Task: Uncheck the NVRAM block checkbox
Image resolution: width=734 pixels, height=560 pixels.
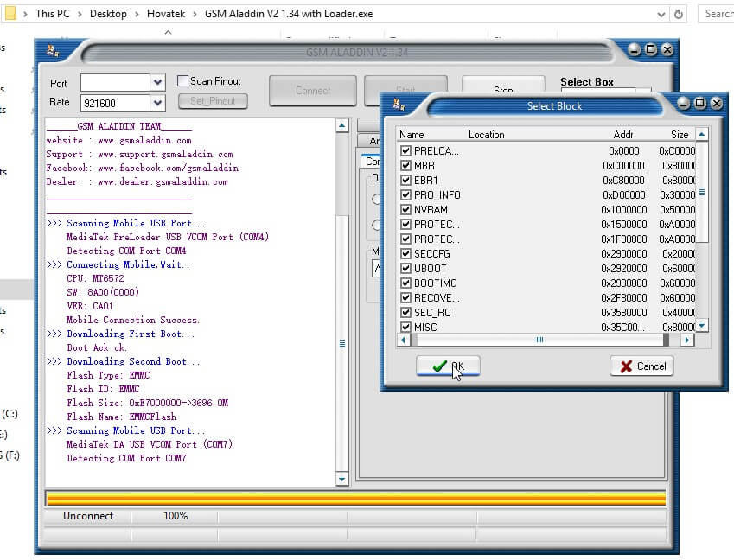Action: 405,210
